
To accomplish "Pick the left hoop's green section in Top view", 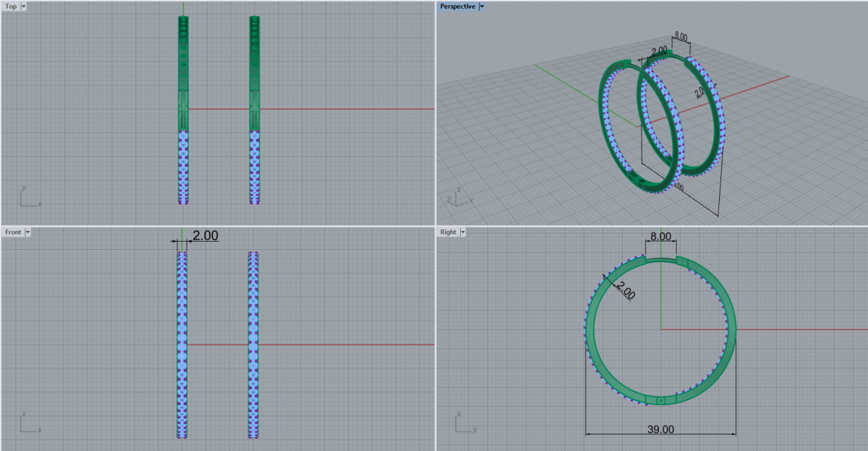I will [182, 72].
